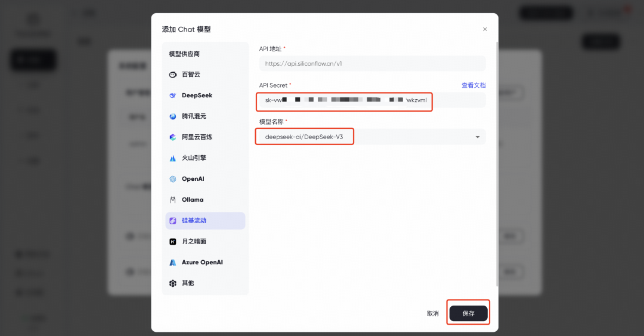This screenshot has width=644, height=336.
Task: Focus the API 地址 input field
Action: click(x=372, y=64)
